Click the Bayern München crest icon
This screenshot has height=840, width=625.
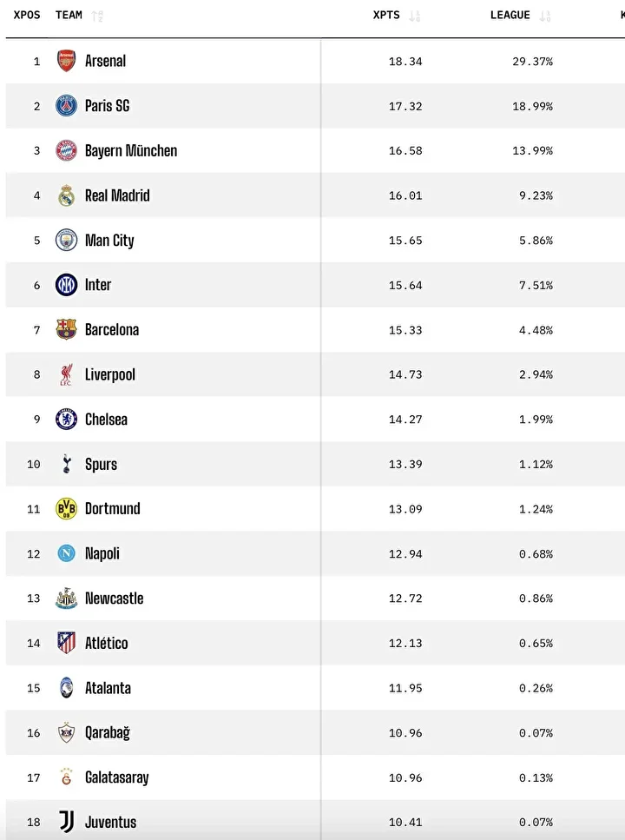coord(67,150)
